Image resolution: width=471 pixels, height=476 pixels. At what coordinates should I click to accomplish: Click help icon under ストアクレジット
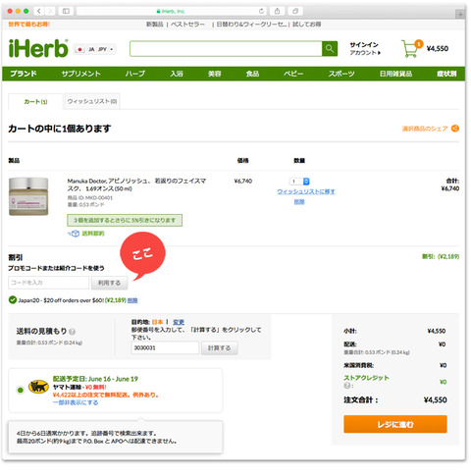click(x=347, y=386)
